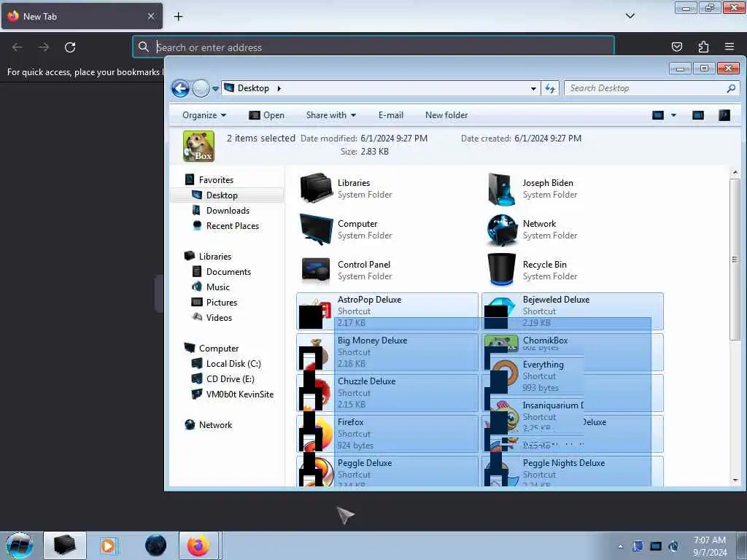Select the Big Money Deluxe shortcut
Viewport: 747px width, 560px height.
click(x=387, y=352)
